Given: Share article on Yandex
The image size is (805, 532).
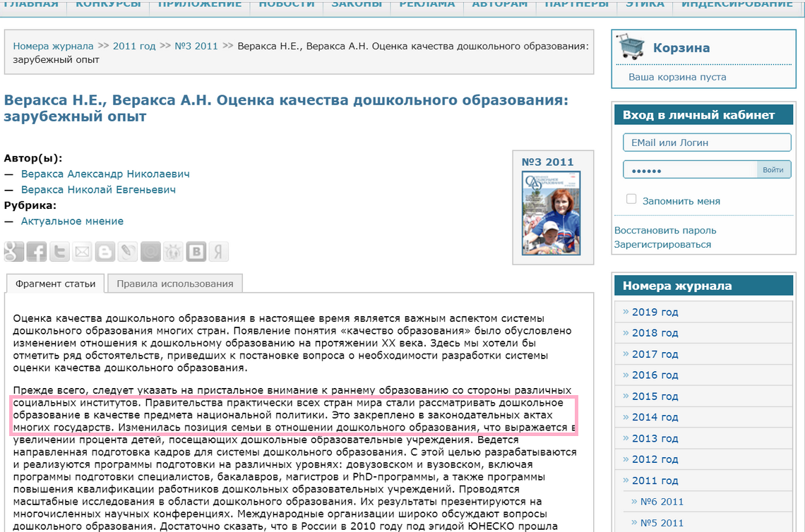Looking at the screenshot, I should 219,251.
